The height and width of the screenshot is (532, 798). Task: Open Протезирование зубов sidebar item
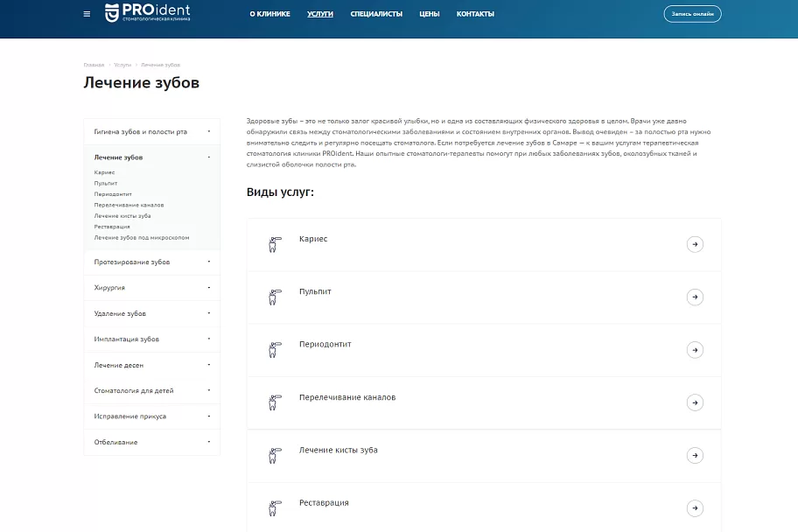point(132,262)
